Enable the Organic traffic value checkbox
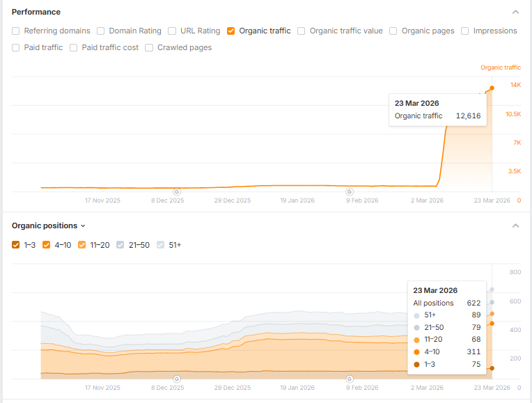The height and width of the screenshot is (403, 532). pyautogui.click(x=301, y=31)
